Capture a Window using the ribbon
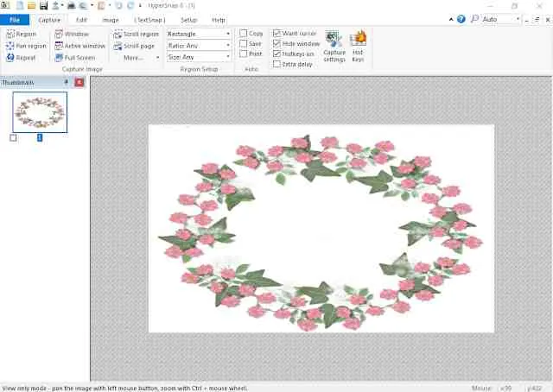 (x=60, y=34)
